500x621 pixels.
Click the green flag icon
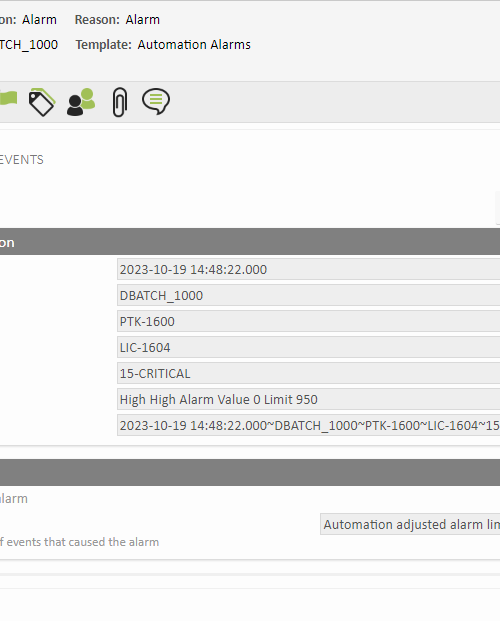[8, 98]
